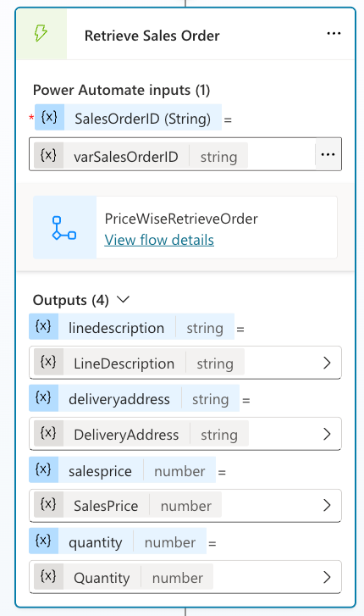364x616 pixels.
Task: Select the varSalesOrderID input field
Action: (x=185, y=154)
